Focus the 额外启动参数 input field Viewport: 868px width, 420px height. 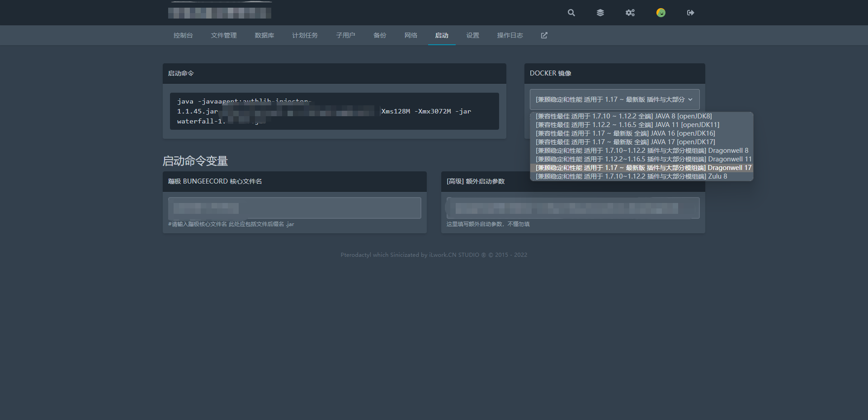pyautogui.click(x=573, y=208)
